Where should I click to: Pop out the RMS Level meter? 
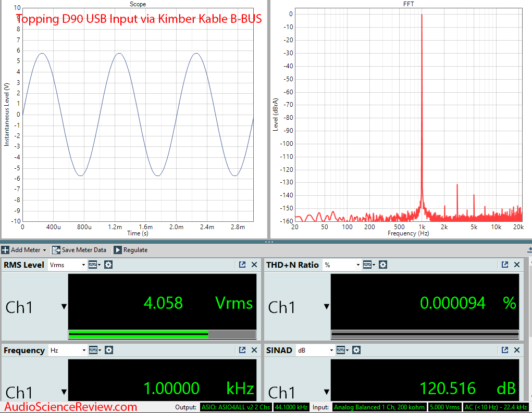(242, 265)
